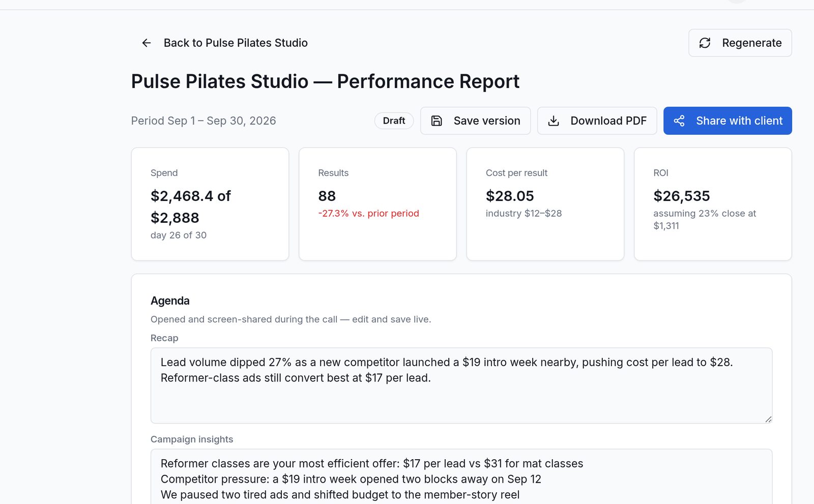814x504 pixels.
Task: Click the ROI value $26,535
Action: click(682, 196)
